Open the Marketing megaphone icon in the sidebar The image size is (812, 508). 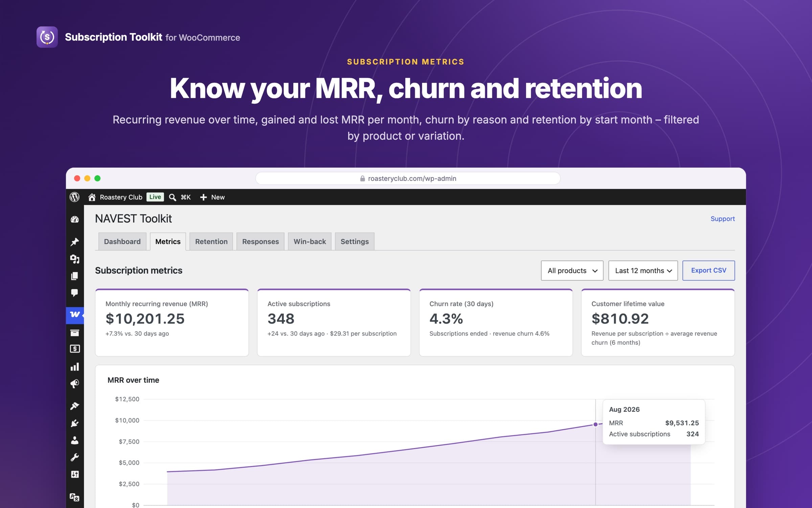[x=75, y=384]
